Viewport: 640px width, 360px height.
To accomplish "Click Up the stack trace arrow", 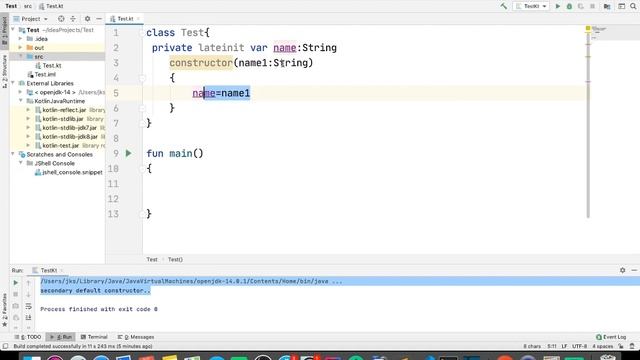I will tap(29, 282).
